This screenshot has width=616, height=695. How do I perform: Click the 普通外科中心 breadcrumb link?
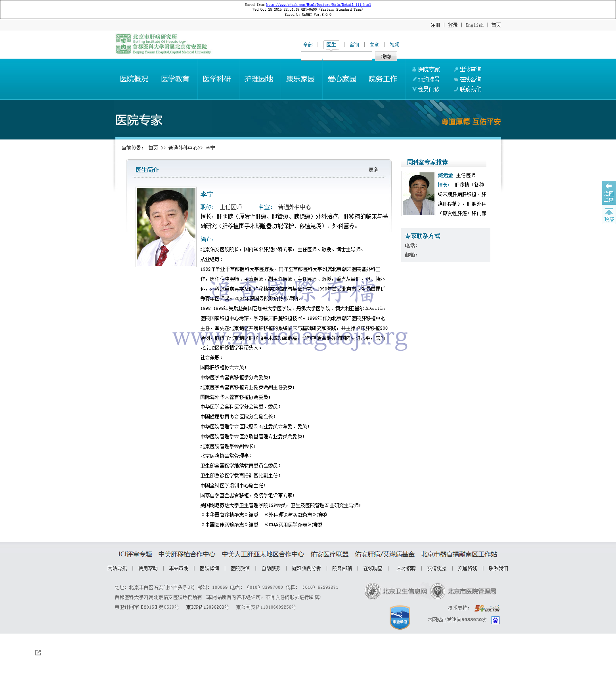[183, 148]
